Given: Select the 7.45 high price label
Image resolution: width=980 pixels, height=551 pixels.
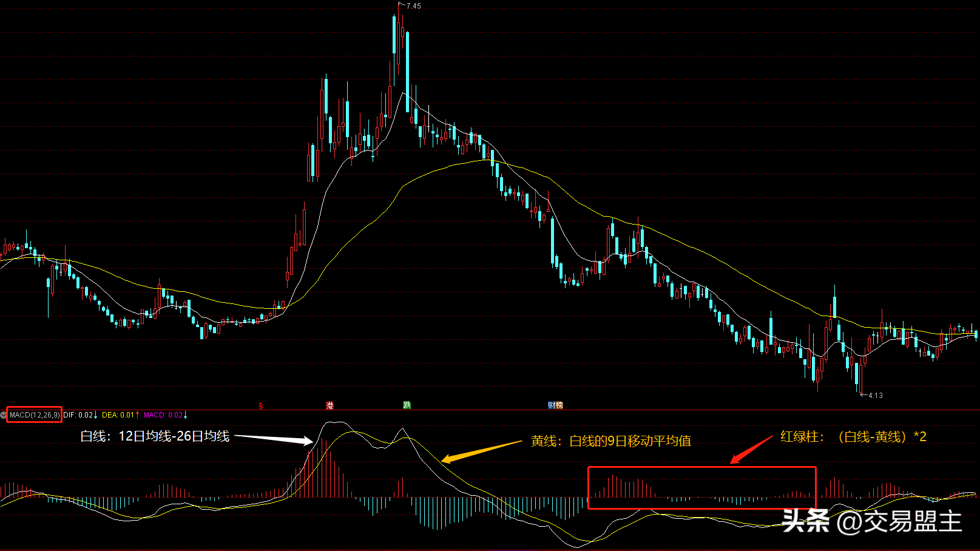Looking at the screenshot, I should click(413, 6).
